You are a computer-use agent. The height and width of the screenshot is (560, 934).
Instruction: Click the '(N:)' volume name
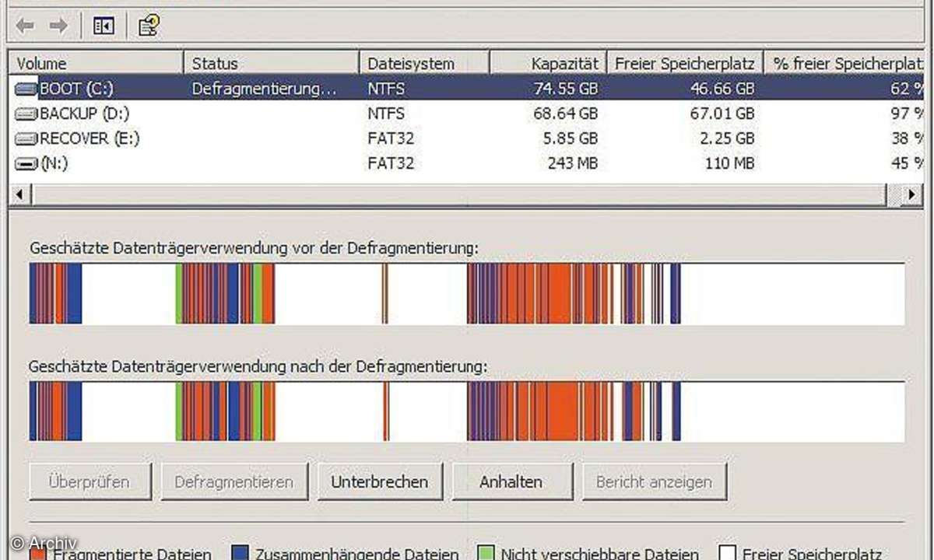click(54, 164)
